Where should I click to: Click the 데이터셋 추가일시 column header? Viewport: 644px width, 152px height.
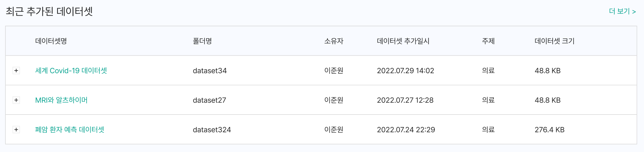pos(403,41)
